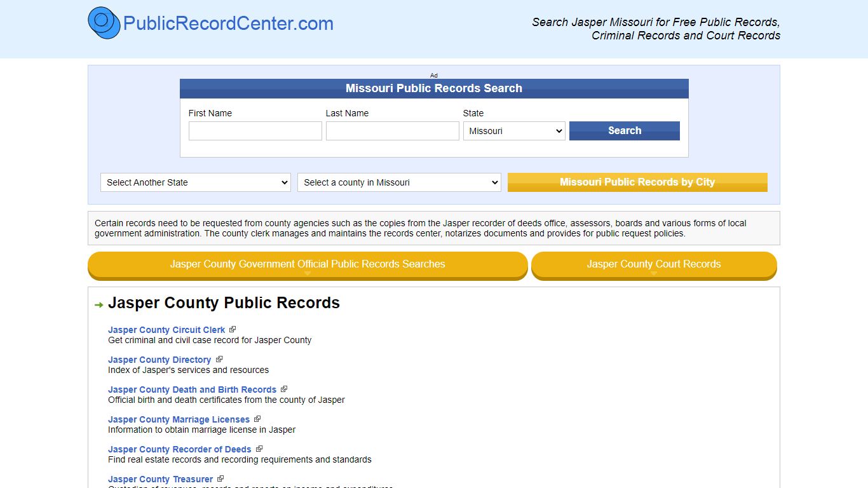Image resolution: width=868 pixels, height=488 pixels.
Task: Click the Last Name input field
Action: coord(393,131)
